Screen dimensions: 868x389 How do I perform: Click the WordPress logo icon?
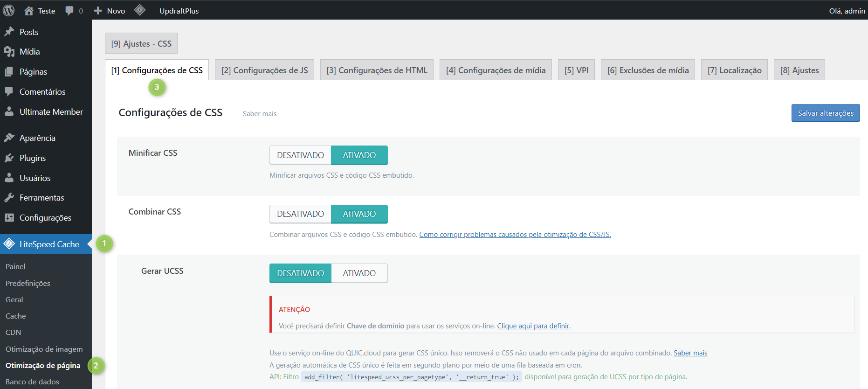8,10
